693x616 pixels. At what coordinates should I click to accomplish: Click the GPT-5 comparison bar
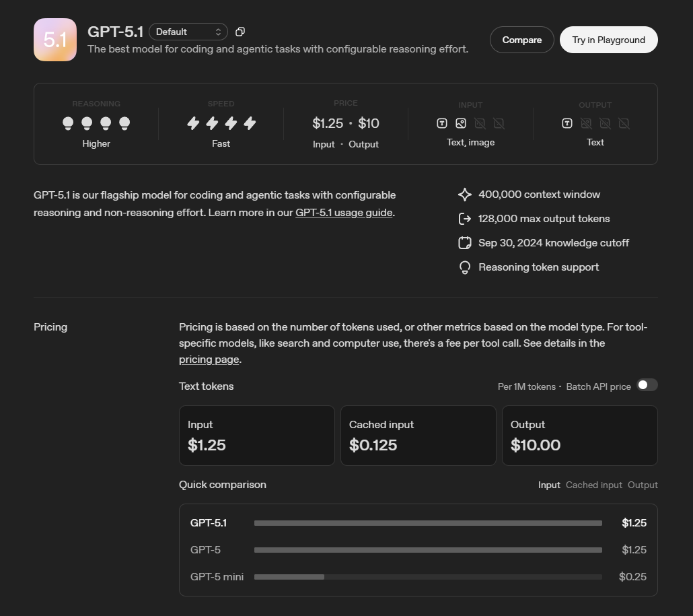(428, 550)
